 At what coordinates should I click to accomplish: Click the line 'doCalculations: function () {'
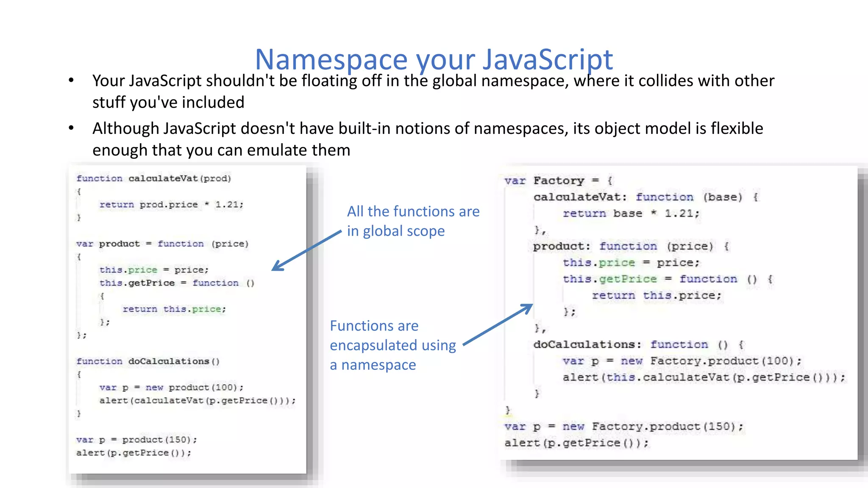click(x=639, y=344)
